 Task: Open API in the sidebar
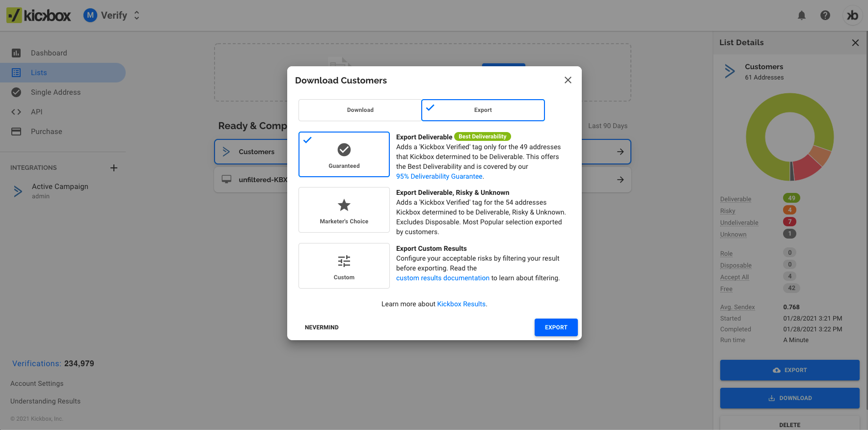63,112
